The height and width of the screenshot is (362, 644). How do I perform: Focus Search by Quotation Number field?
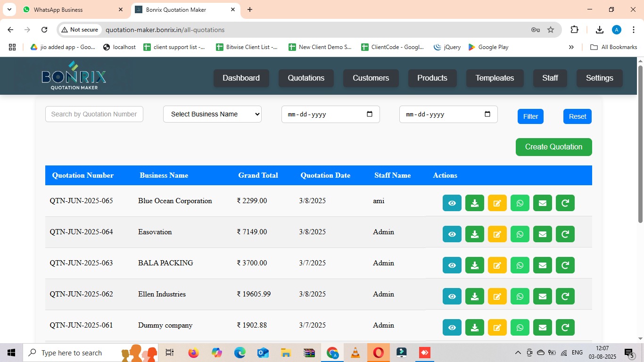pyautogui.click(x=94, y=114)
